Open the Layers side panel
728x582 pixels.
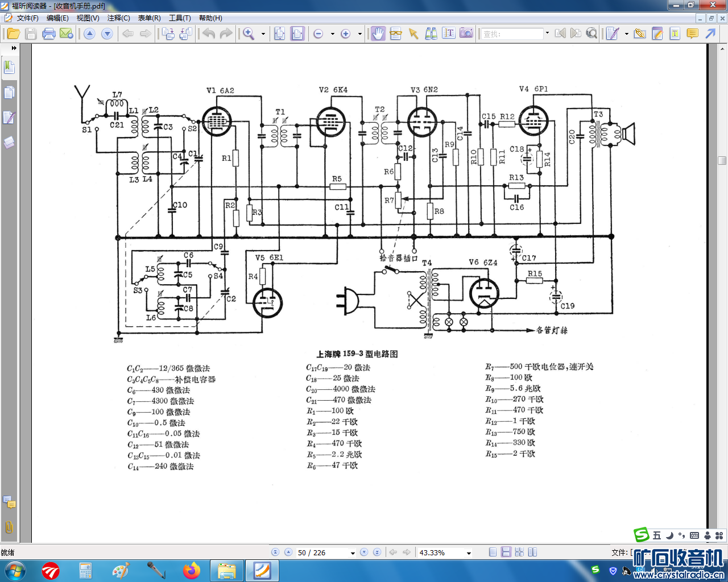[x=9, y=142]
